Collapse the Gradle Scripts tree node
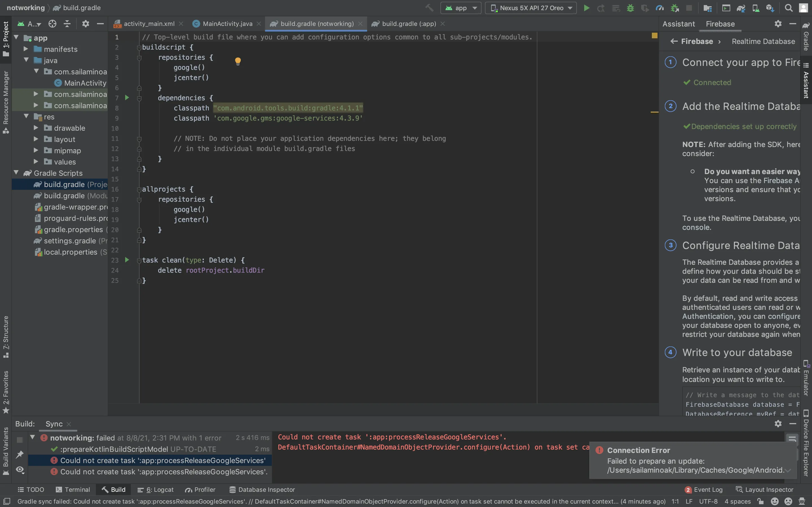 click(16, 173)
